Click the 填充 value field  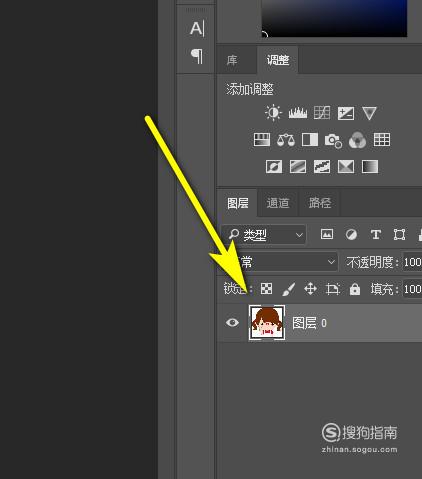412,289
